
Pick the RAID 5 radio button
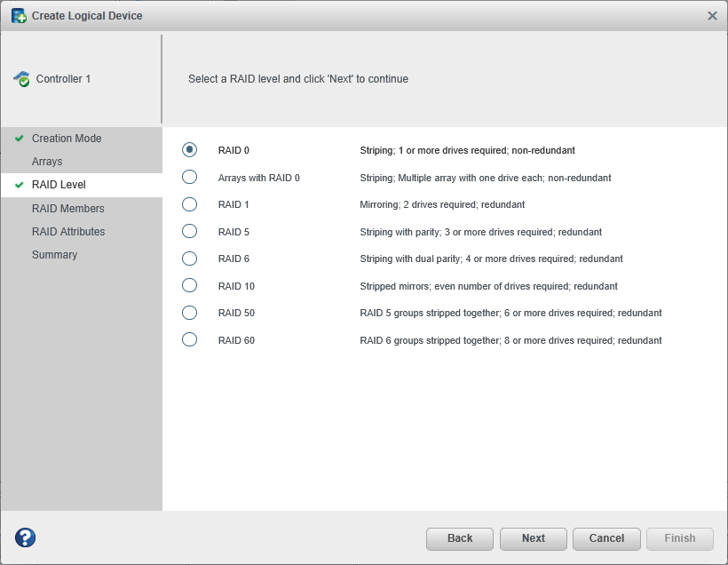(189, 232)
